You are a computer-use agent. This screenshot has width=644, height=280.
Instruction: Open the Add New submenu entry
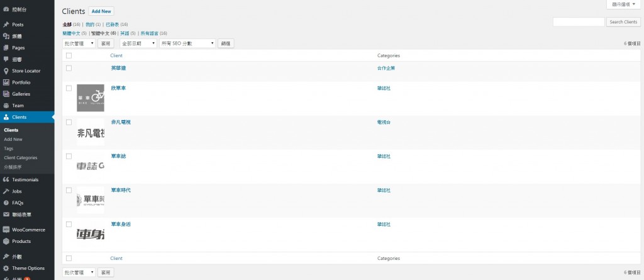(x=13, y=140)
